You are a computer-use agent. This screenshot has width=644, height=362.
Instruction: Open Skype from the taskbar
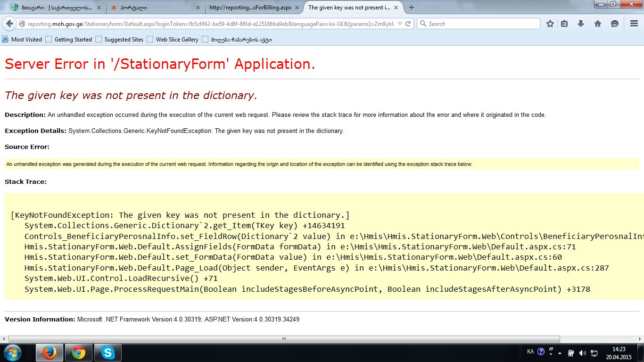click(x=108, y=353)
